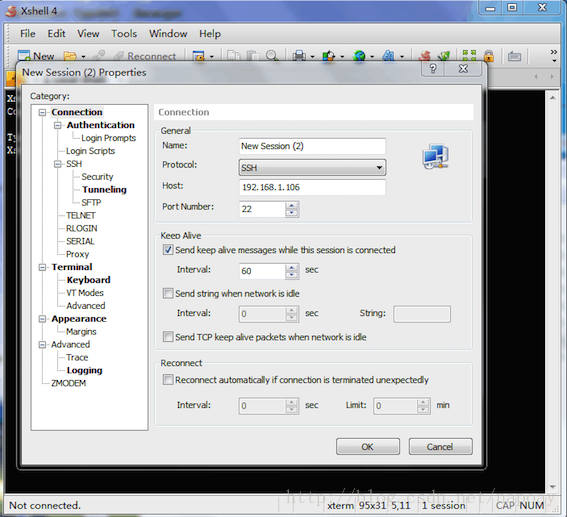The width and height of the screenshot is (567, 517).
Task: Click Cancel button
Action: pyautogui.click(x=440, y=447)
